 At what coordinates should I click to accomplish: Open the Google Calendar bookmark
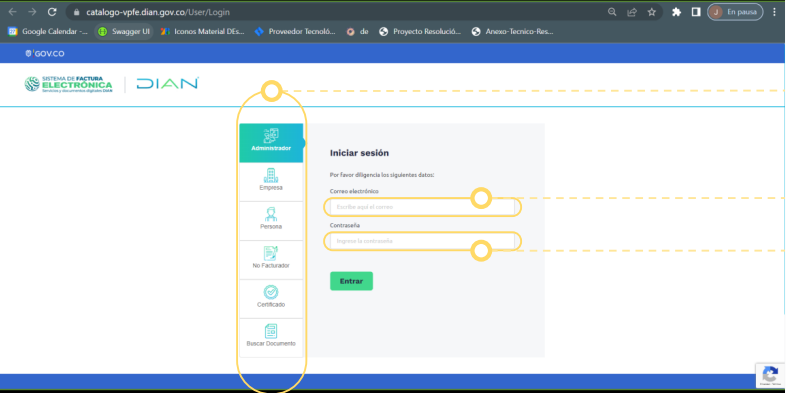[48, 32]
